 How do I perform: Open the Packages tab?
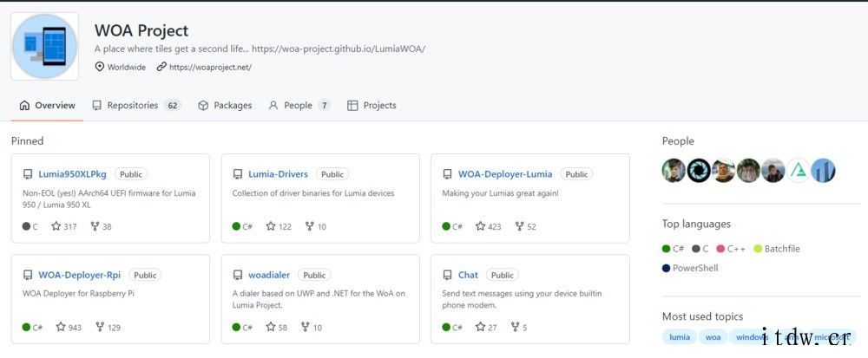(x=225, y=106)
